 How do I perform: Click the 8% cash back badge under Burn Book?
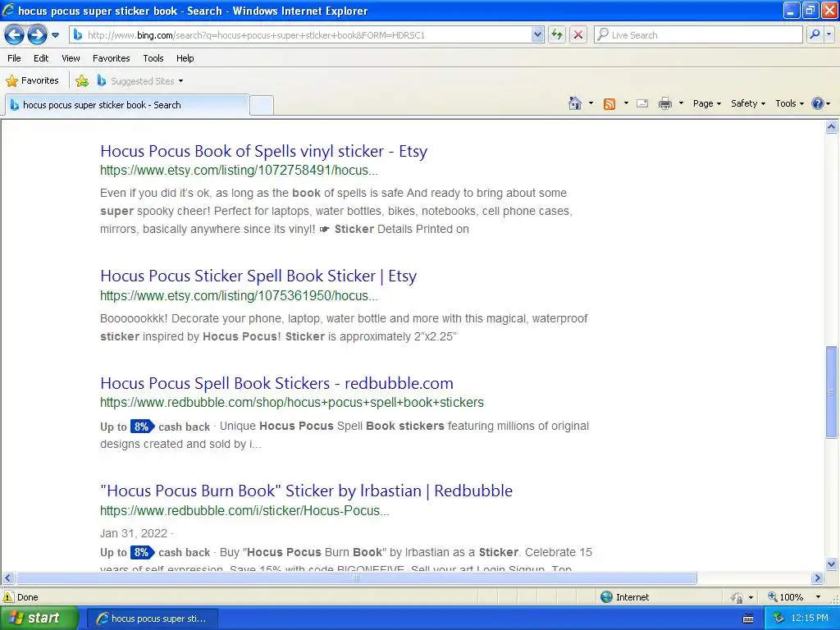[x=142, y=552]
